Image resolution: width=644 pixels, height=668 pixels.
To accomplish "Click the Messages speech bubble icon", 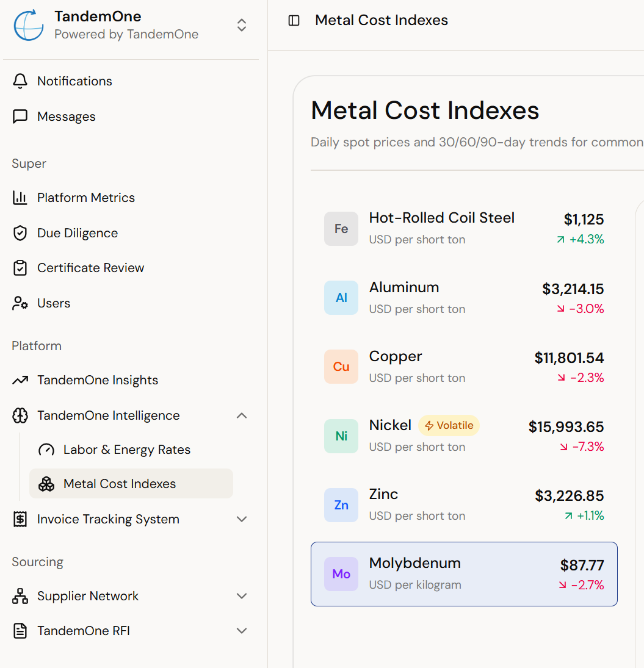I will (x=20, y=117).
